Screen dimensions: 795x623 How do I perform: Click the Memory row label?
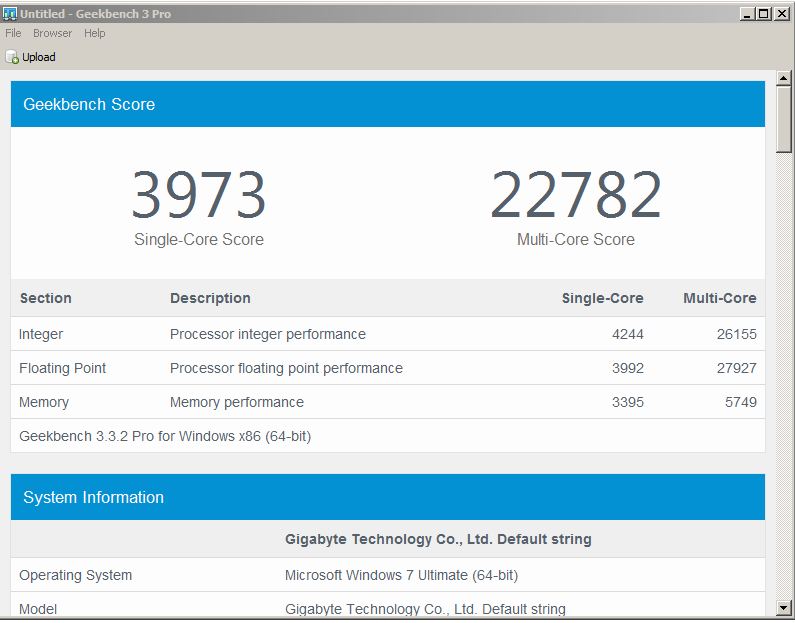point(44,402)
